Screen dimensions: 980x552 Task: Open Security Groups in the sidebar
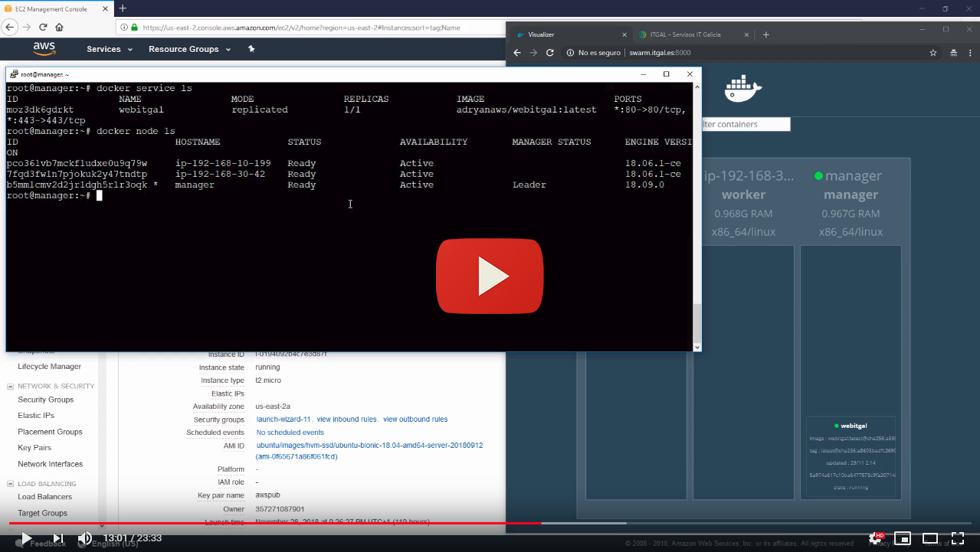(45, 400)
